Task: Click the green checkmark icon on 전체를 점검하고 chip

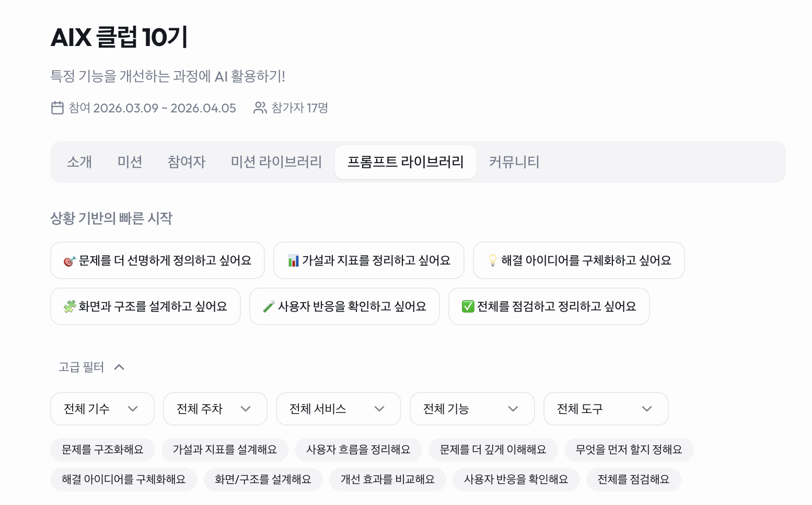Action: pos(468,306)
